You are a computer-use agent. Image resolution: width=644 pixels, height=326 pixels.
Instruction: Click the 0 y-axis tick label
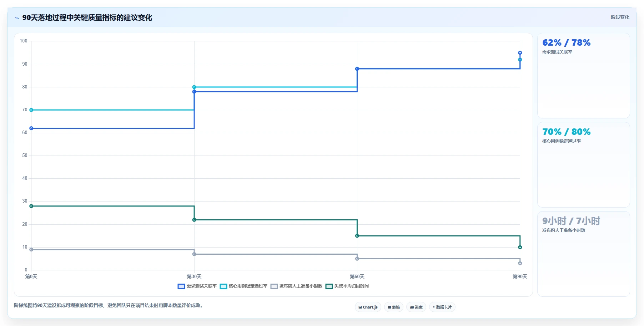(26, 270)
